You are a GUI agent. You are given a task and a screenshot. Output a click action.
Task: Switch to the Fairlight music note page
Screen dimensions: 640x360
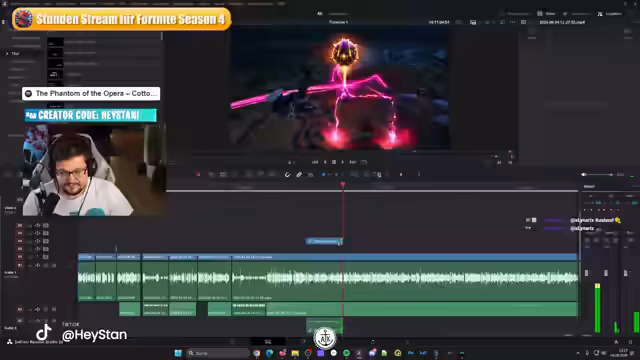[373, 341]
